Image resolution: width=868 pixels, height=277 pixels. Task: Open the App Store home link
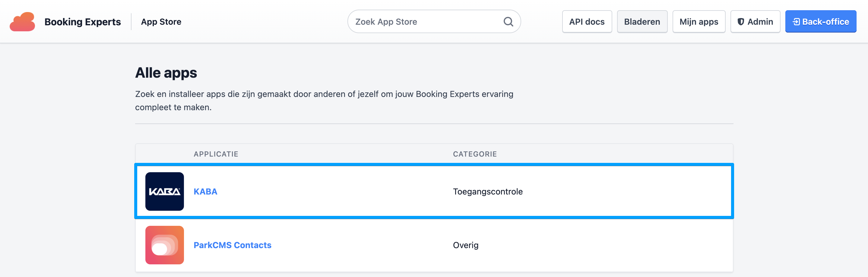161,22
